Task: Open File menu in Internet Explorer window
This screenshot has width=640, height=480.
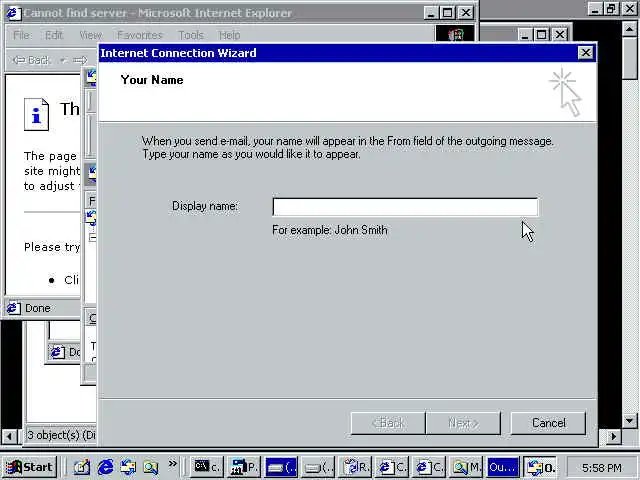Action: point(22,35)
